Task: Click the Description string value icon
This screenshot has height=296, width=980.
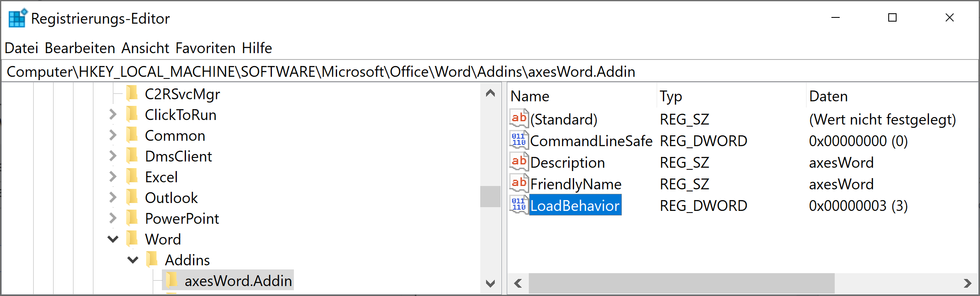Action: pyautogui.click(x=519, y=162)
